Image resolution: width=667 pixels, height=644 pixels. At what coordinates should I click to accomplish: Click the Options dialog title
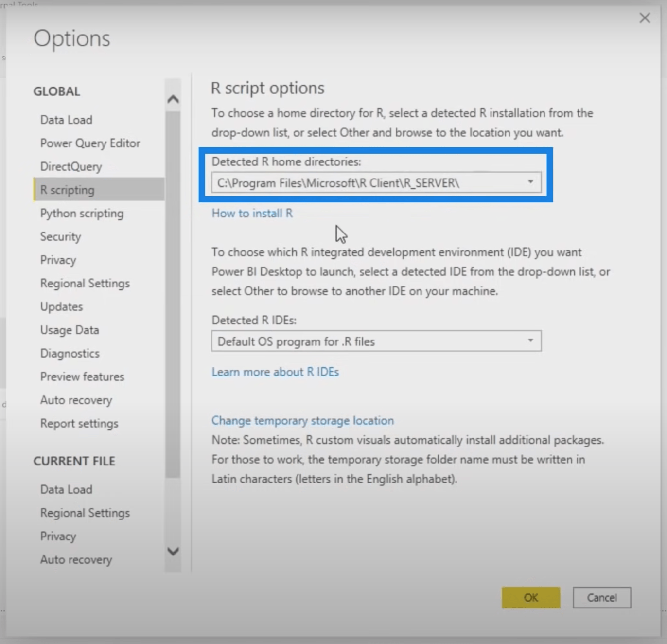pyautogui.click(x=72, y=38)
